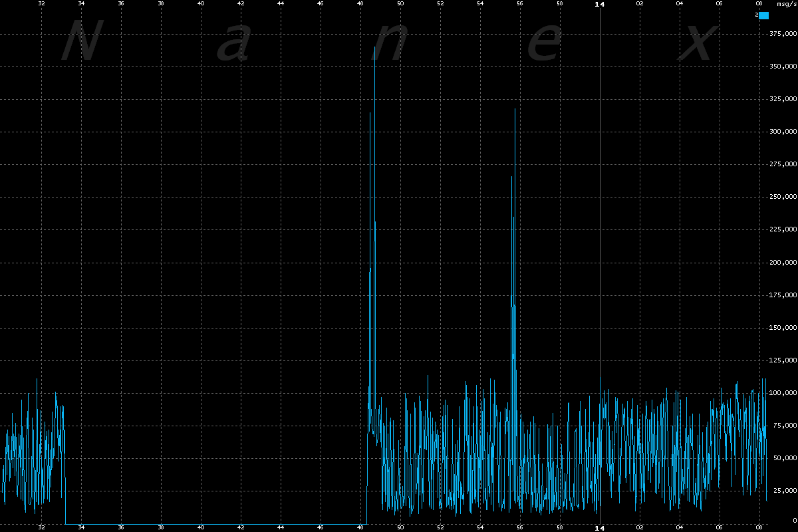Select the 25,000 y-axis value
798x532 pixels.
click(x=786, y=491)
